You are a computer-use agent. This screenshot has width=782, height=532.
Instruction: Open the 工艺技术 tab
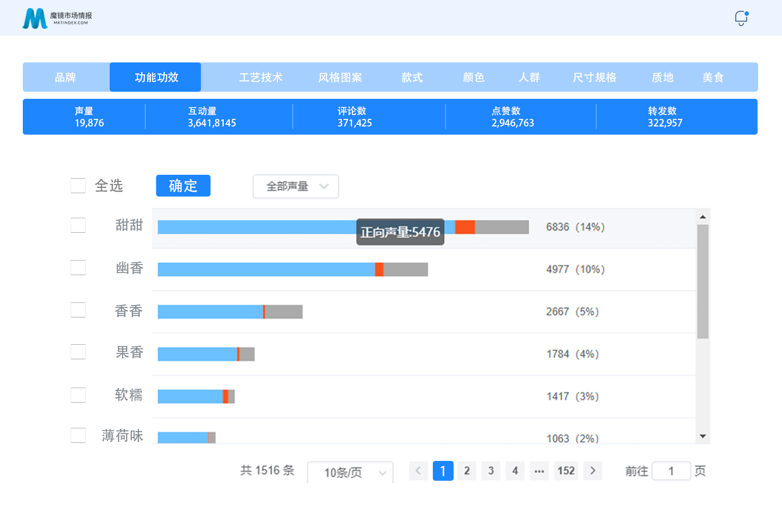click(261, 77)
